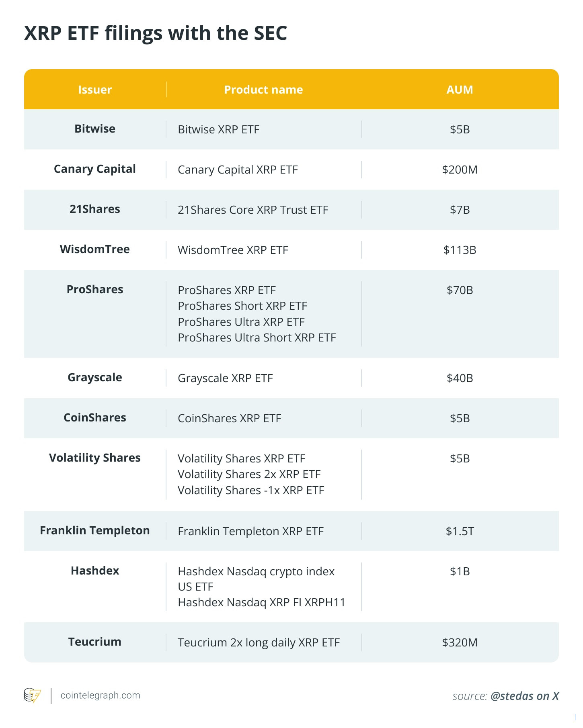This screenshot has width=583, height=728.
Task: Click the 21Shares Core XRP Trust ETF entry
Action: [253, 210]
